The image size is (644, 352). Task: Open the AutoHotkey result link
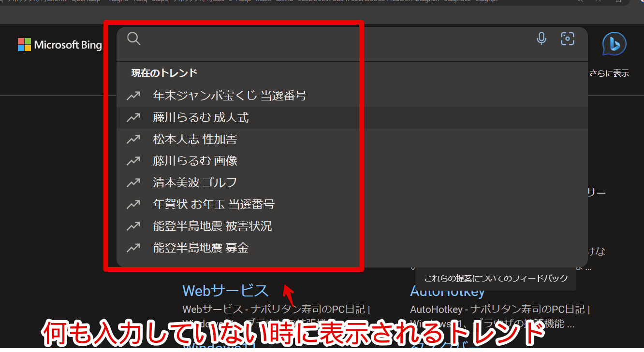447,292
